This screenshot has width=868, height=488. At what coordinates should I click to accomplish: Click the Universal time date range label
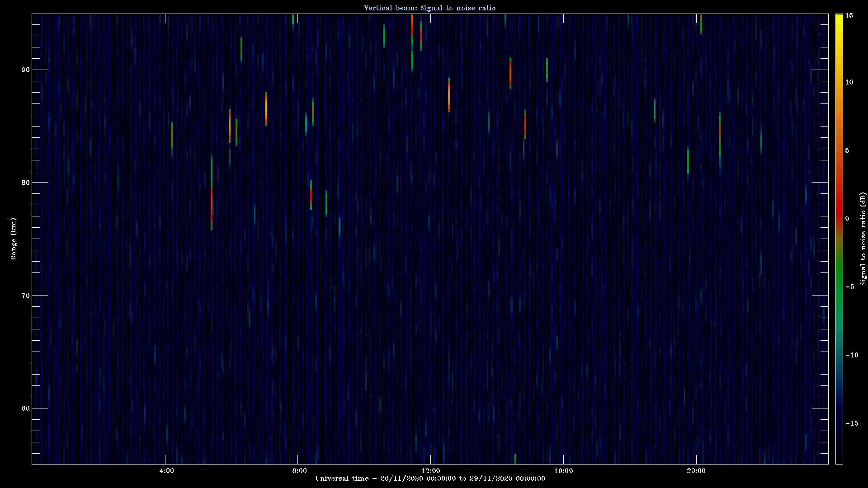coord(430,479)
